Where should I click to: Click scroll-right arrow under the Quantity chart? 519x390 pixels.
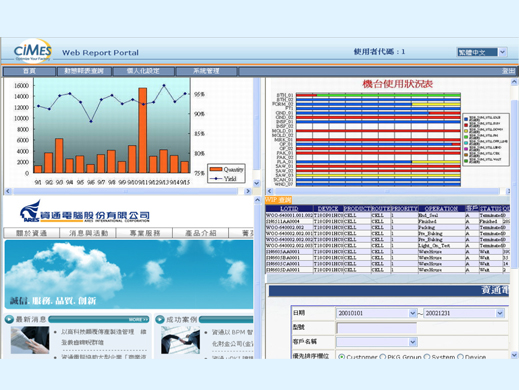pos(248,191)
